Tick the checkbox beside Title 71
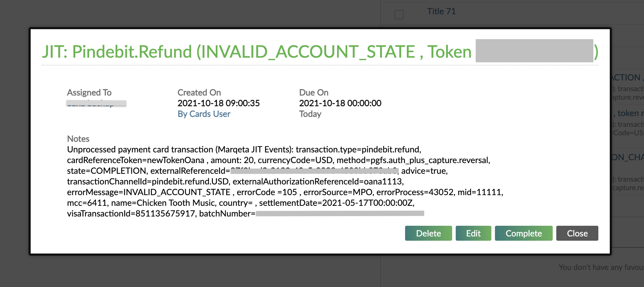This screenshot has width=644, height=287. [x=399, y=15]
